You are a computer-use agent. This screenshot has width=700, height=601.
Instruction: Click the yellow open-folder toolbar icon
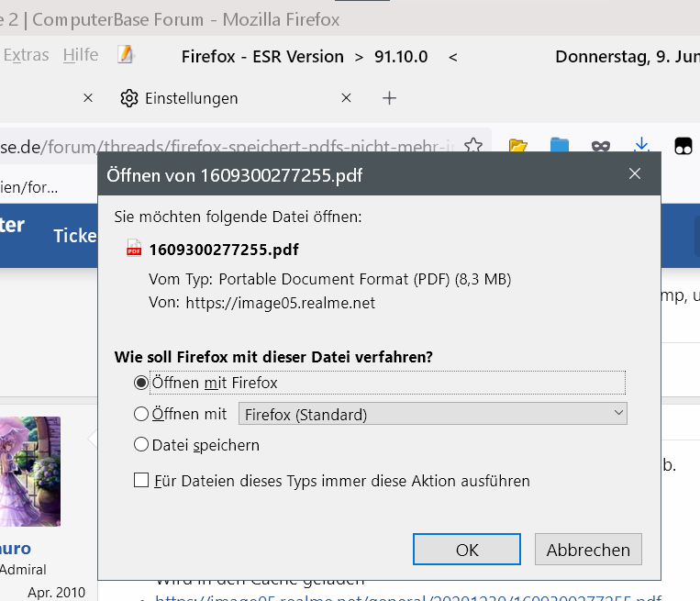pos(517,146)
